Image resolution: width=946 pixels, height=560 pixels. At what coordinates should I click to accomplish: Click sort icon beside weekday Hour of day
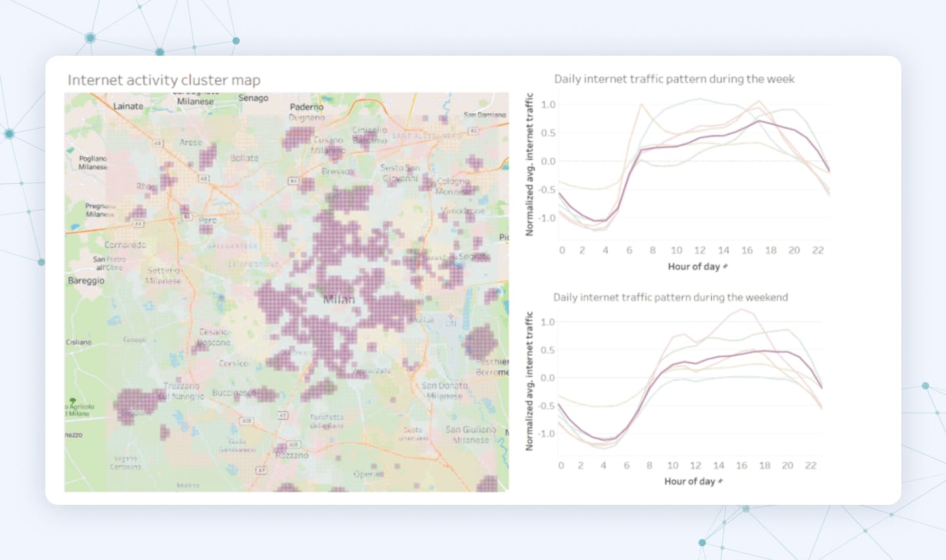(725, 267)
